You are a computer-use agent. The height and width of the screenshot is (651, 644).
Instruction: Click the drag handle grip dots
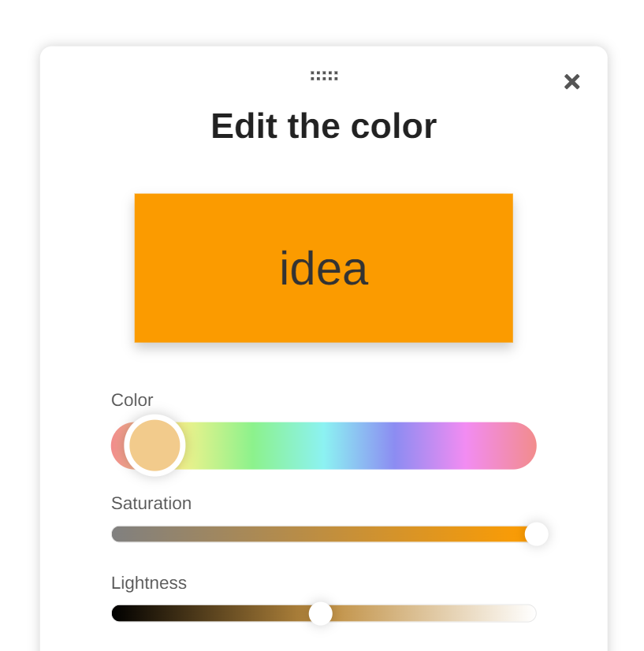(324, 76)
